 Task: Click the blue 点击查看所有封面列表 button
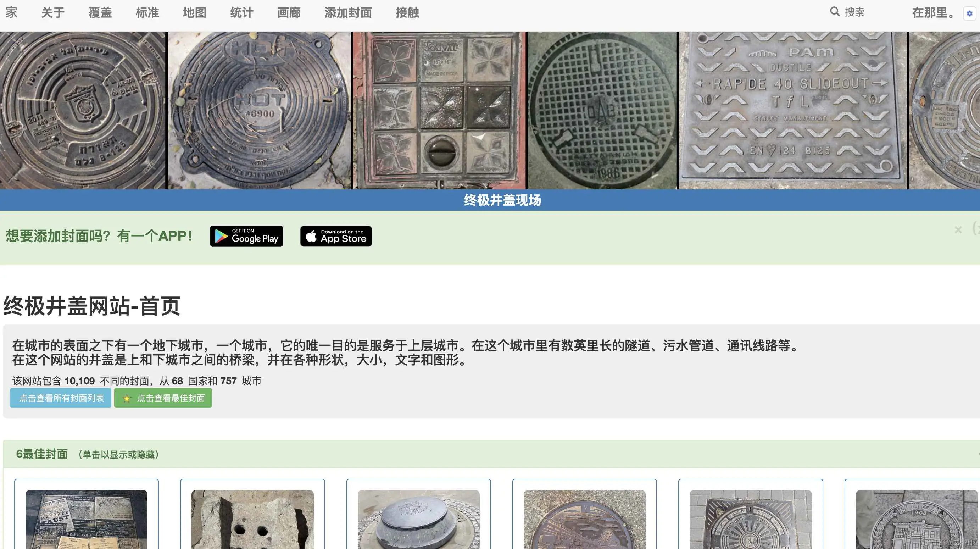[61, 398]
